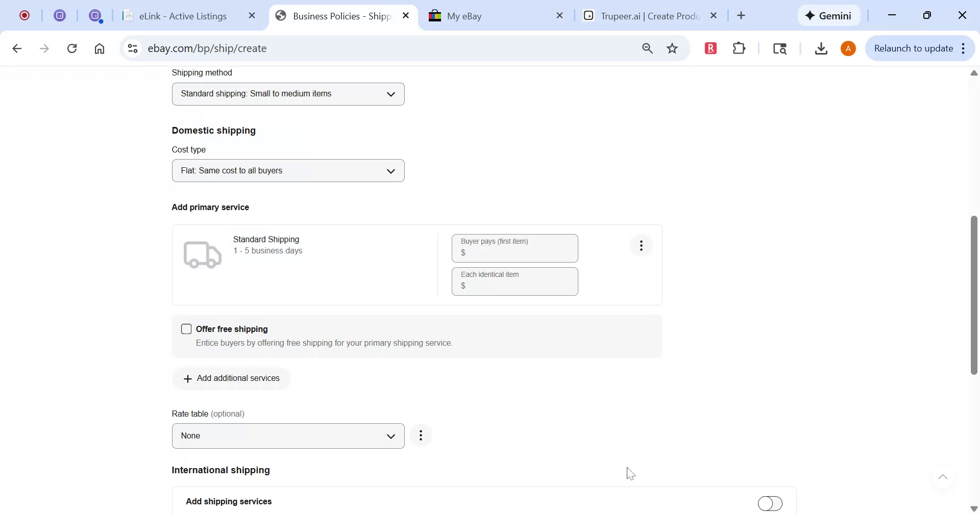The image size is (980, 514).
Task: Open the Downloads icon in toolbar
Action: click(821, 48)
